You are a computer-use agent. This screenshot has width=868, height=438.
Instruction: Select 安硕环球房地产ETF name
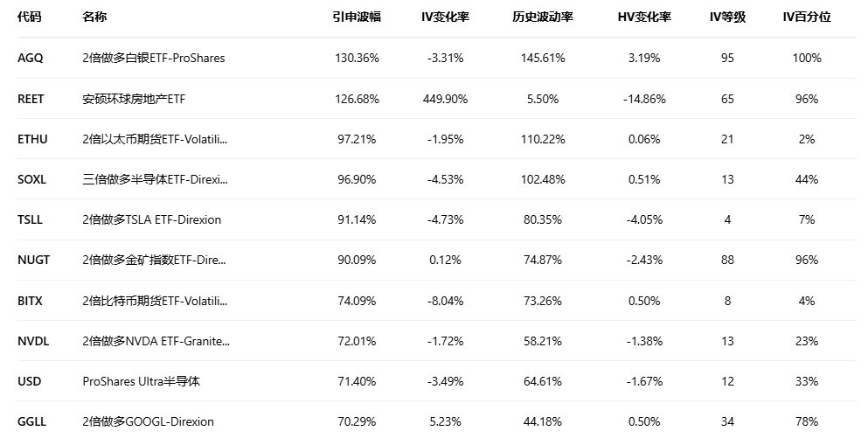(134, 99)
